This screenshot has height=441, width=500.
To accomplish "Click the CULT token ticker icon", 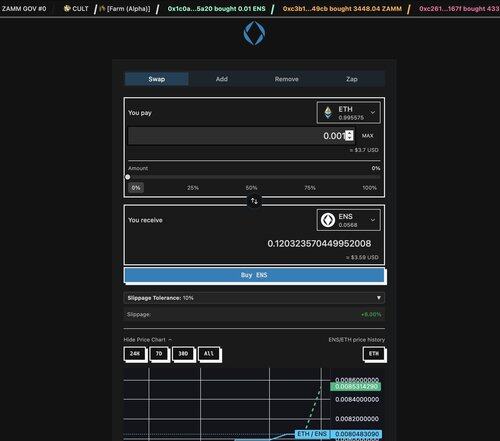I will coord(67,8).
